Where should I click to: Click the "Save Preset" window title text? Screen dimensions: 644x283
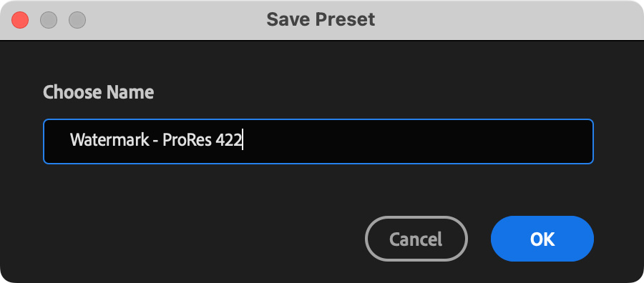click(321, 19)
